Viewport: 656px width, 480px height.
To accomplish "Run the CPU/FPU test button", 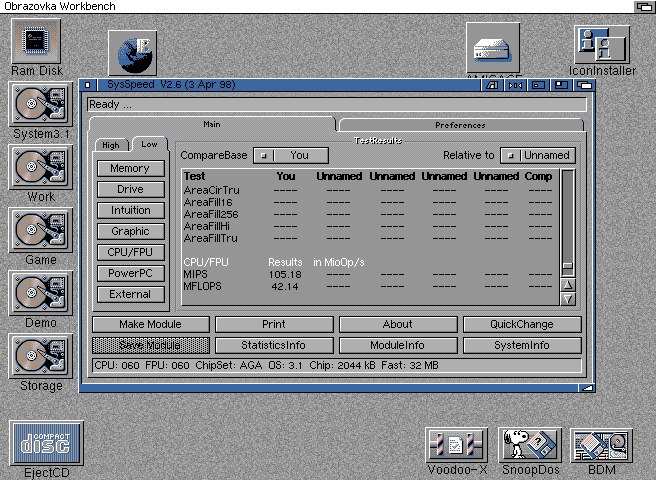I will click(x=130, y=252).
